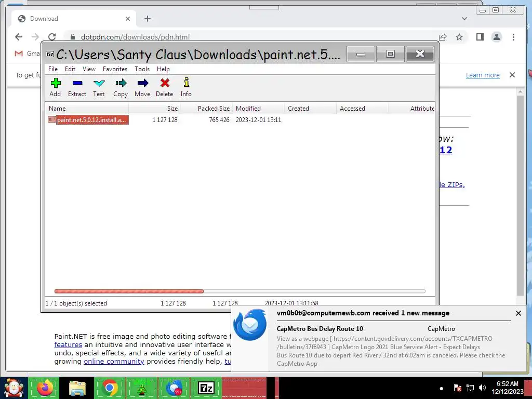Click the Extract toolbar icon
Screen dimensions: 532x399
coord(77,87)
